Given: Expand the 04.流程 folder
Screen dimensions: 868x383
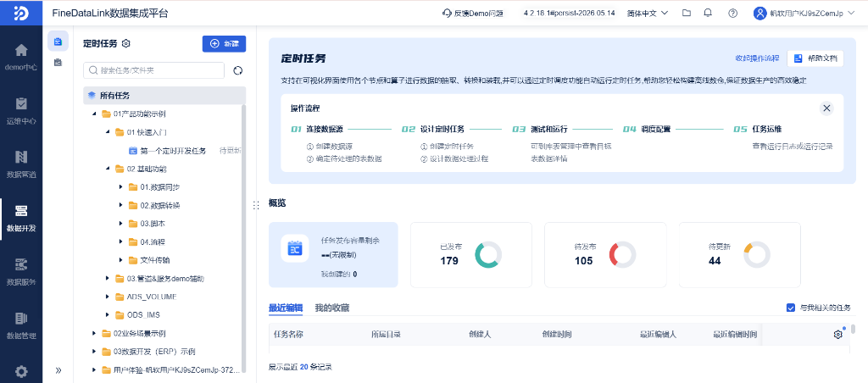Looking at the screenshot, I should point(120,241).
